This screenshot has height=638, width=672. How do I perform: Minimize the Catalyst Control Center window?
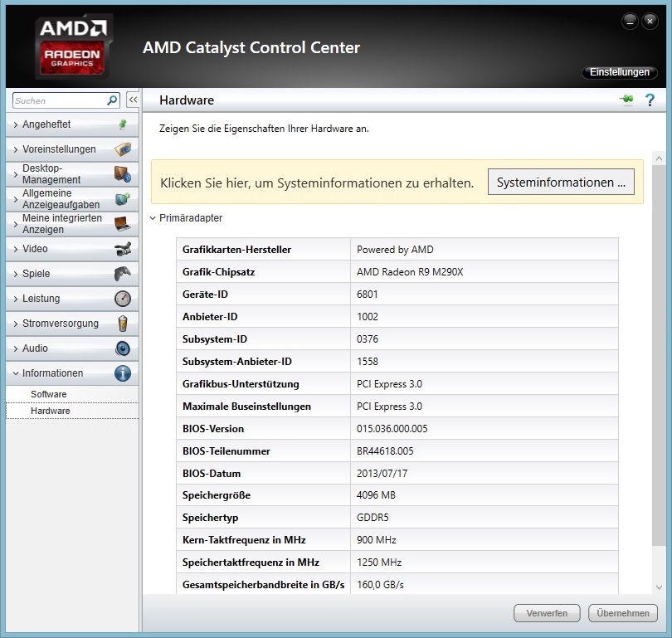(630, 21)
